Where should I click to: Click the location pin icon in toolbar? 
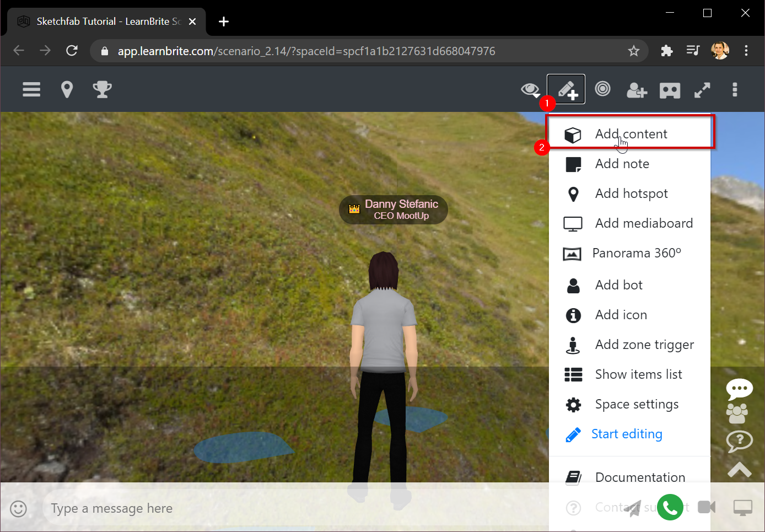tap(67, 89)
